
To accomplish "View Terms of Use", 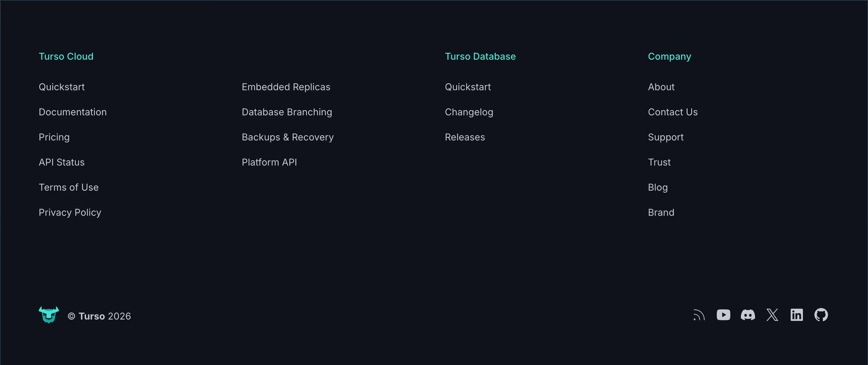I will 68,188.
